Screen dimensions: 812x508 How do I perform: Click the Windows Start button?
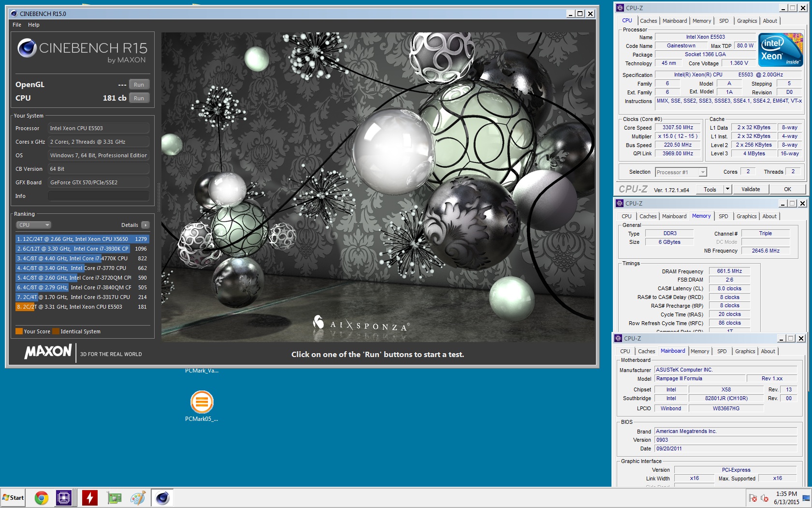[x=13, y=497]
